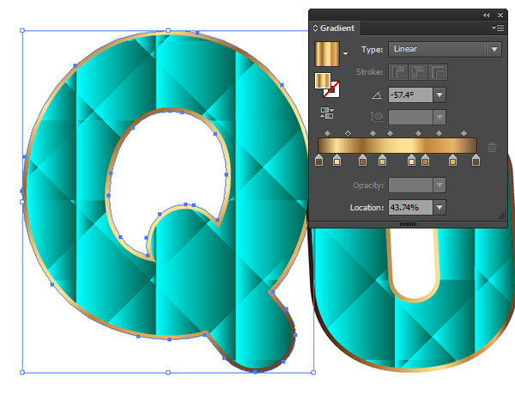Screen dimensions: 515x420
Task: Close the Gradient panel
Action: 500,15
